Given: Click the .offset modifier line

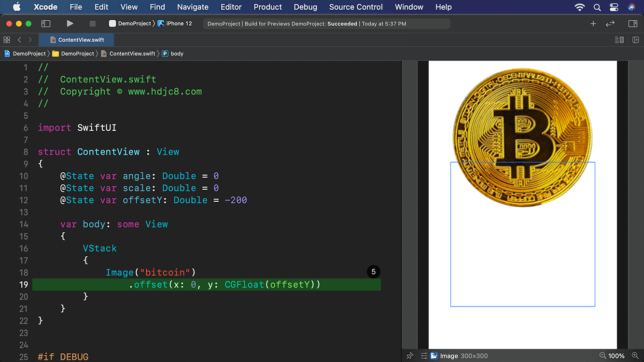Looking at the screenshot, I should (207, 284).
